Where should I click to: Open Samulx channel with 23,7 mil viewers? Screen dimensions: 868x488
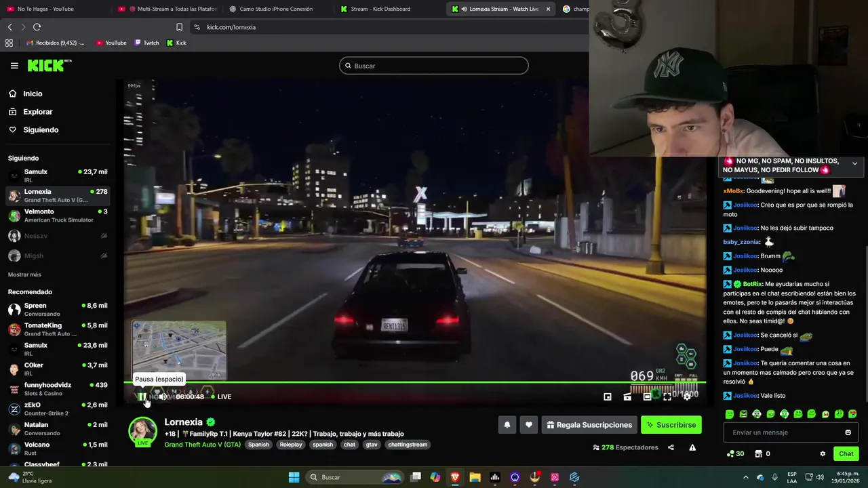click(x=58, y=176)
